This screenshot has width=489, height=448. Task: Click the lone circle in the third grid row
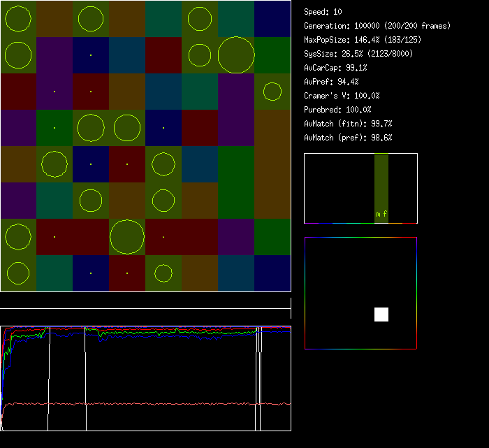[272, 92]
